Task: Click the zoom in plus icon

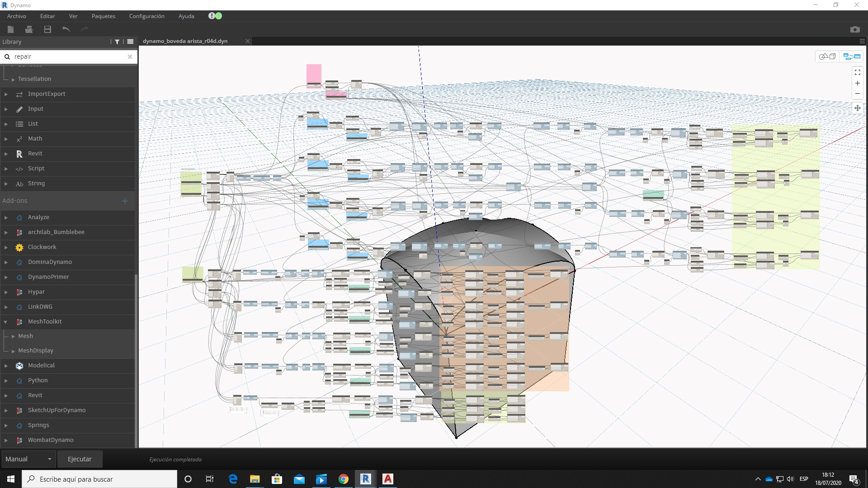Action: tap(857, 83)
